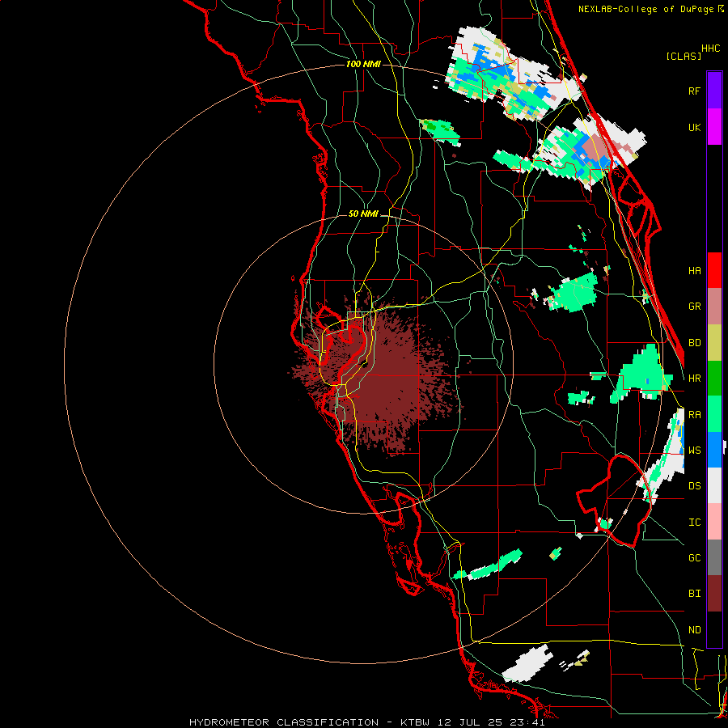Image resolution: width=728 pixels, height=728 pixels.
Task: Click the KTBW radar site identifier
Action: coord(415,722)
